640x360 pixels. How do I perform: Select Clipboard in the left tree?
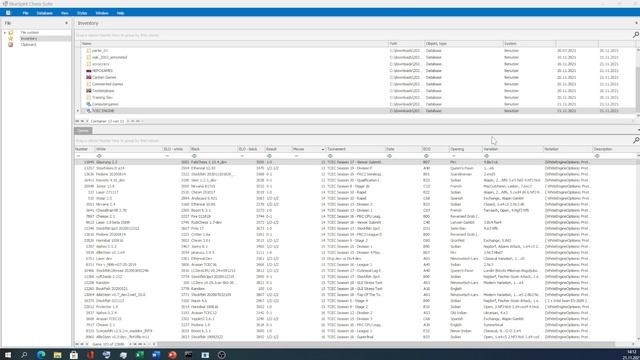29,44
